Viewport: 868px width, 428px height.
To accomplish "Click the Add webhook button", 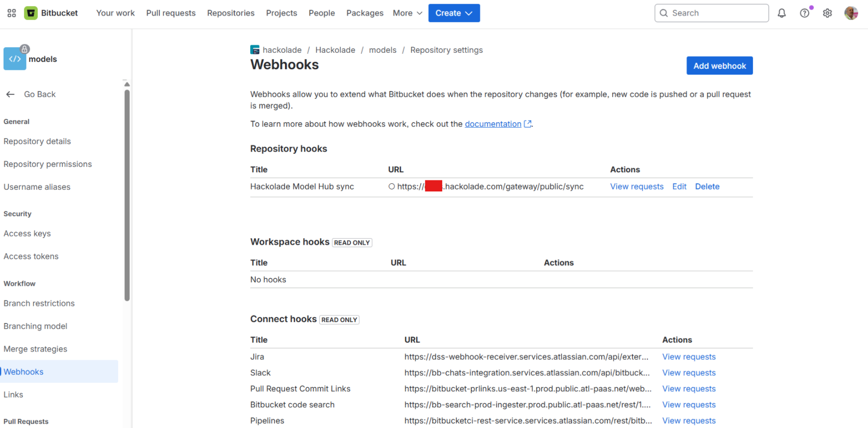I will pos(719,65).
